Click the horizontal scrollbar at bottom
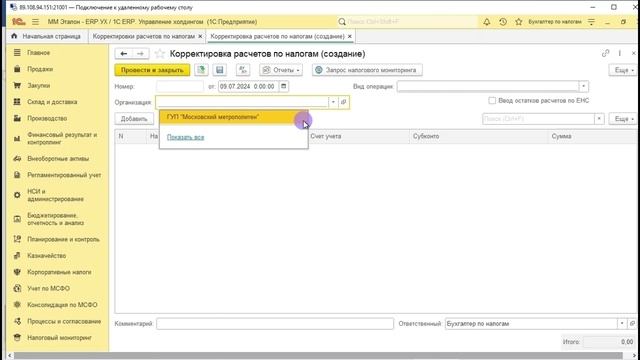The image size is (640, 360). pos(318,356)
